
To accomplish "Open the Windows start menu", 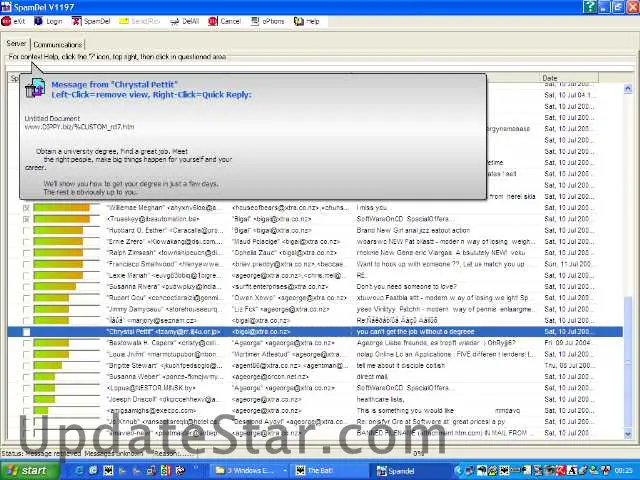I will [29, 471].
